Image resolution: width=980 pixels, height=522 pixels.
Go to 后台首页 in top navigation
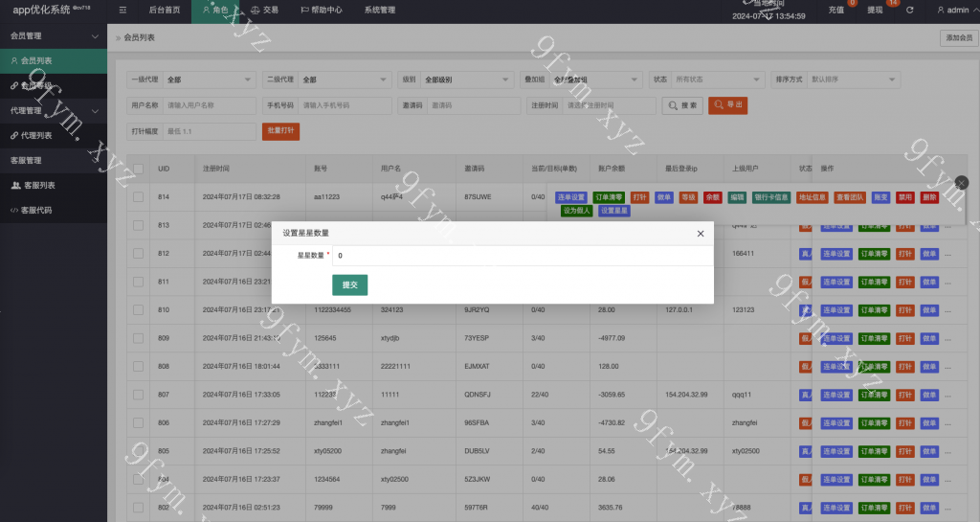tap(165, 10)
